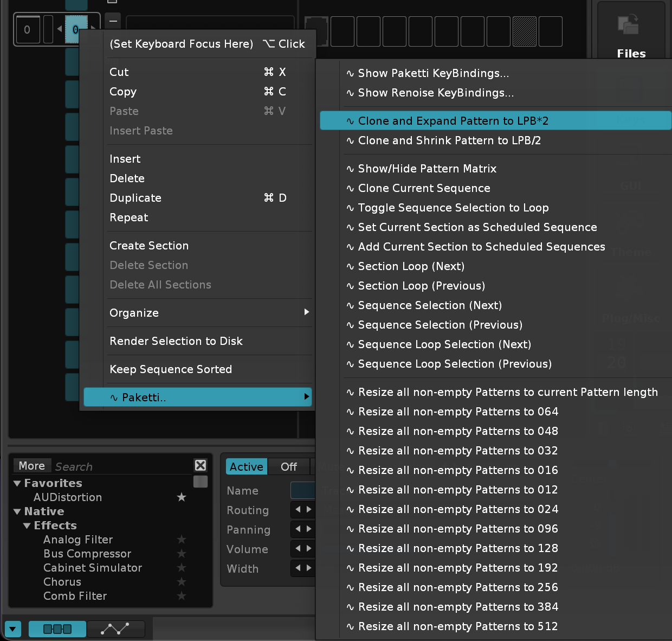
Task: Favorite the Analog Filter effect star
Action: pos(182,540)
